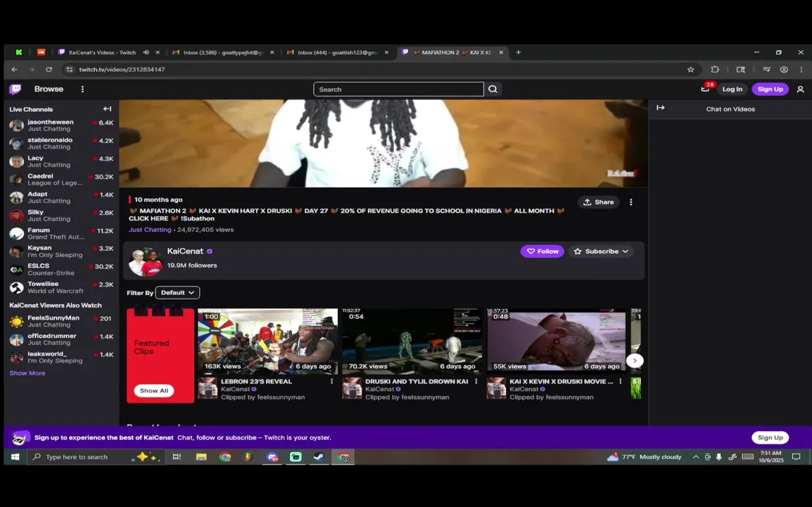Click KaiCenat channel avatar
The image size is (812, 507).
[x=146, y=262]
